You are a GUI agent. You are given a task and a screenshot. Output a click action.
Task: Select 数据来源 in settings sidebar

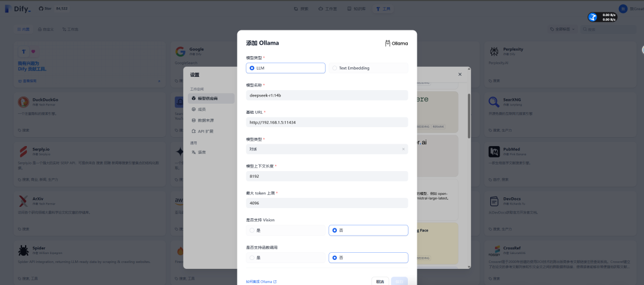coord(211,120)
